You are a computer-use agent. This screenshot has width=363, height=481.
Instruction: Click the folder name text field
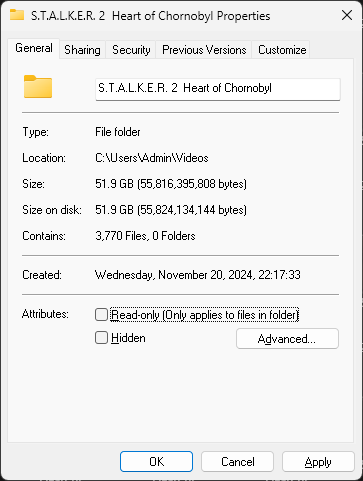click(x=218, y=89)
